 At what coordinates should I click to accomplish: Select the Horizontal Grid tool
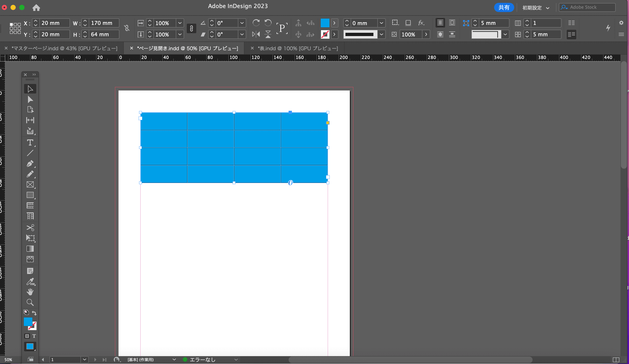pyautogui.click(x=30, y=206)
